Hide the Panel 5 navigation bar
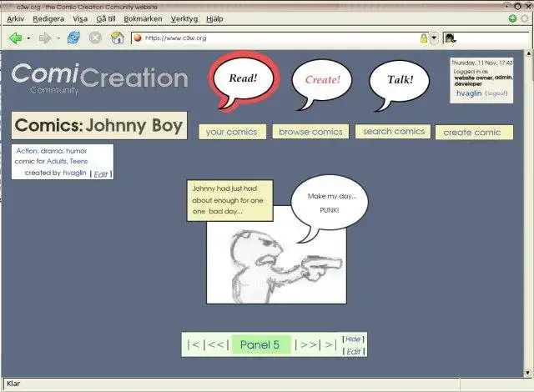The height and width of the screenshot is (392, 534). 353,339
